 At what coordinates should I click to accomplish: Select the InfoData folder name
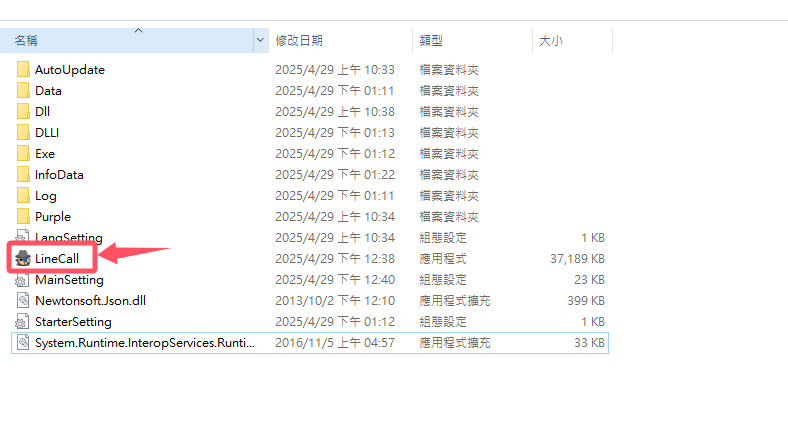(59, 174)
